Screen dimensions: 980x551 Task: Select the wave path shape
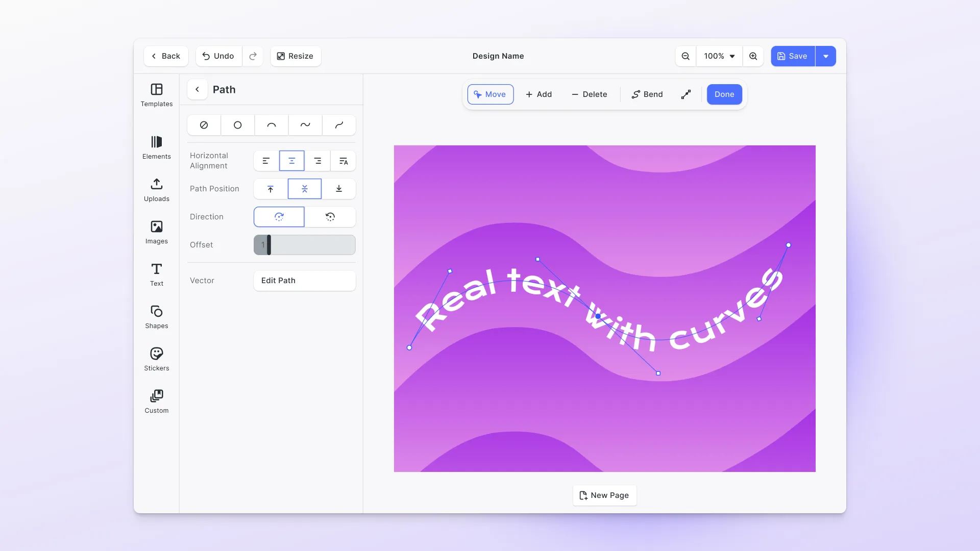point(305,125)
